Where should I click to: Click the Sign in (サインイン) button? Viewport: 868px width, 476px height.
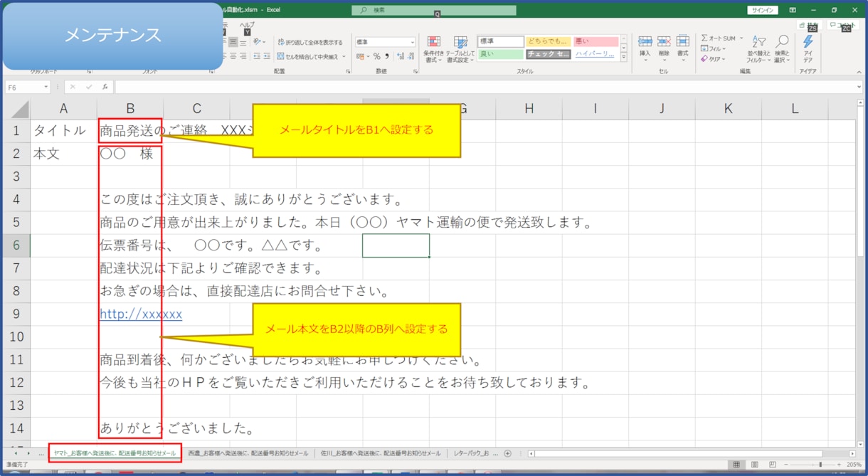tap(763, 10)
